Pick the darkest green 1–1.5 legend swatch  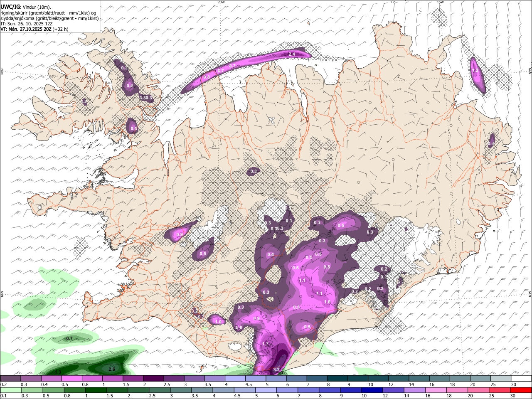pyautogui.click(x=96, y=390)
